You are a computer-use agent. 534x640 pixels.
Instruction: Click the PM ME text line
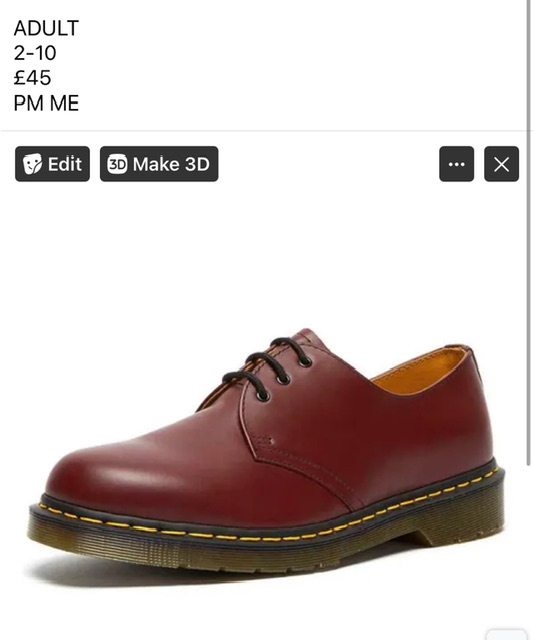[x=46, y=103]
